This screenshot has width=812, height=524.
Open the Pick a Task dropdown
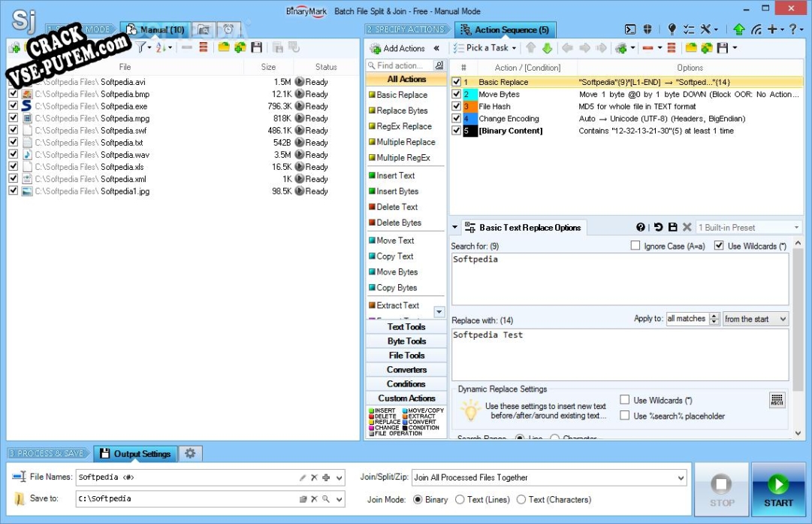[487, 48]
